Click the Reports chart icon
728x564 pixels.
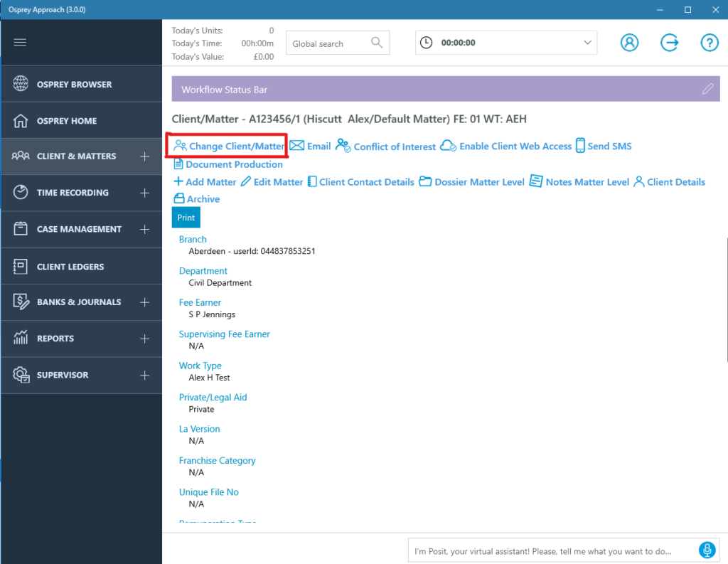tap(21, 337)
